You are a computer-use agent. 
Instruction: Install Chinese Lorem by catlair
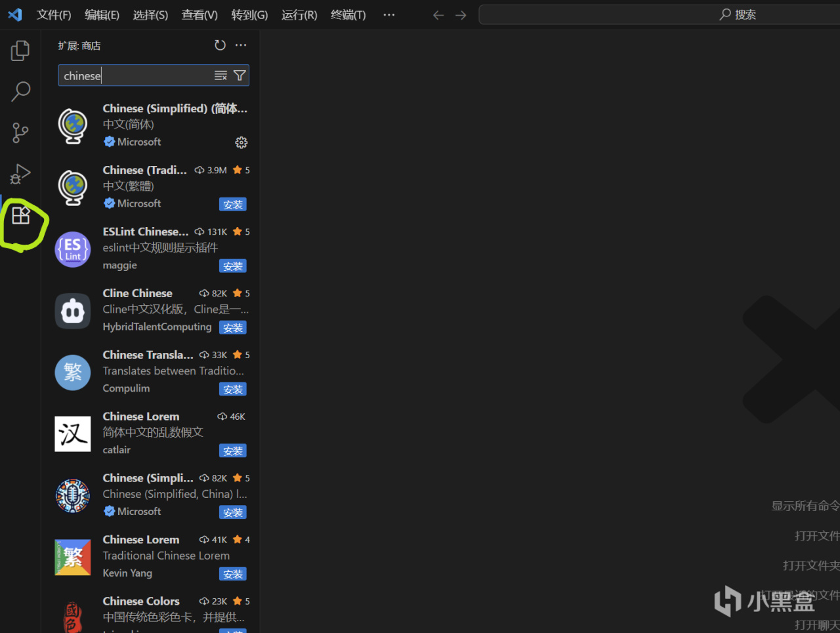click(233, 451)
